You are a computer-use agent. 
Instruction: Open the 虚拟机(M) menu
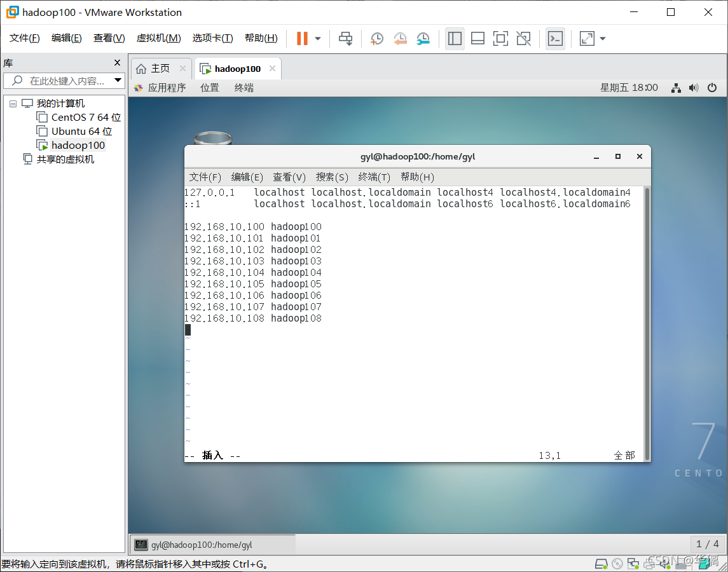pos(158,38)
